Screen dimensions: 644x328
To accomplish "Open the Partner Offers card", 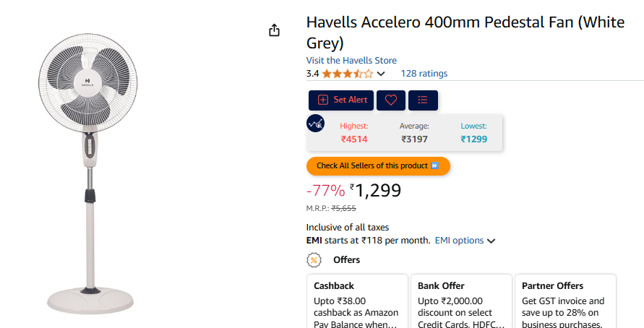I will click(x=565, y=302).
